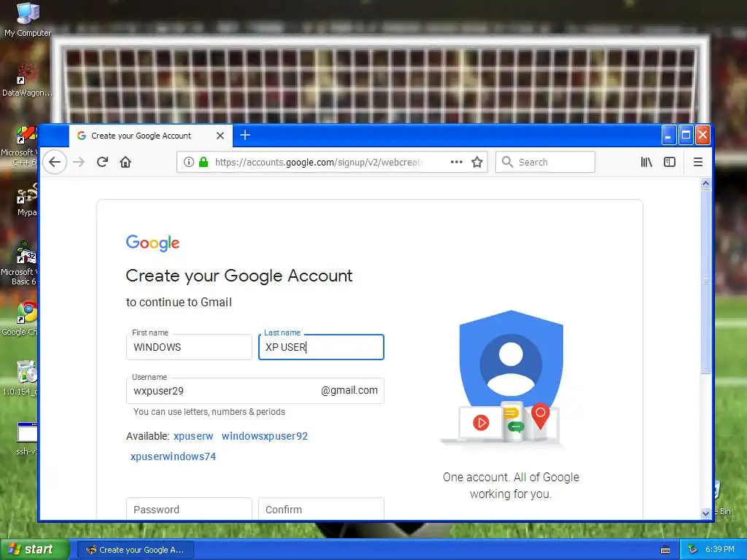Click the @gmail.com suffix text
This screenshot has width=747, height=560.
[349, 391]
